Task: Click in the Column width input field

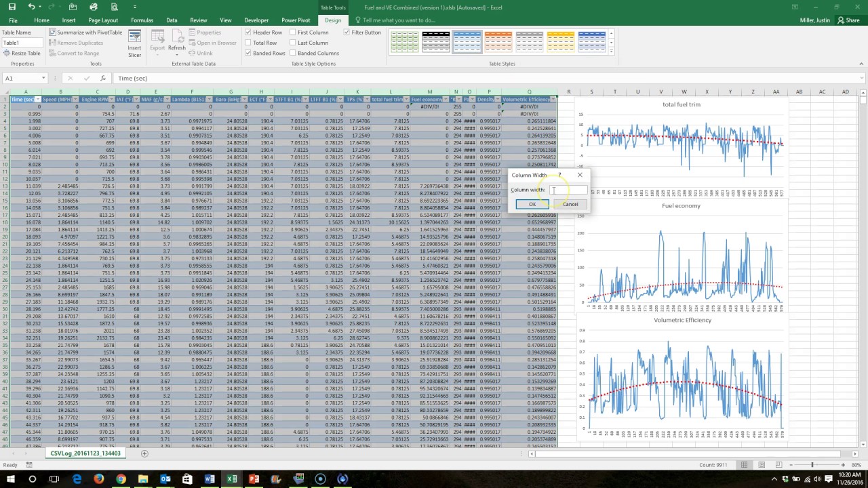Action: (568, 190)
